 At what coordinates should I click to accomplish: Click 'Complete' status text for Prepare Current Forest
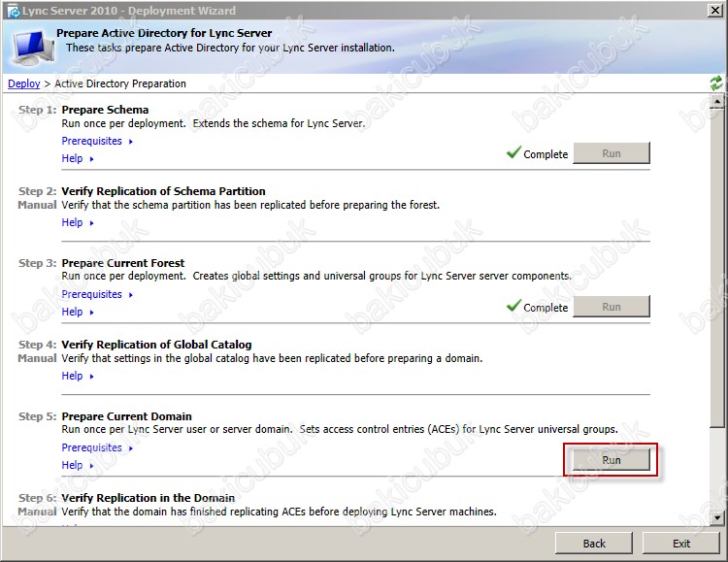pyautogui.click(x=546, y=308)
